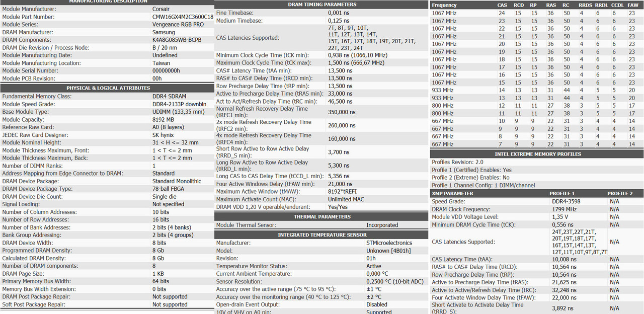Viewport: 644px width, 314px height.
Task: Select '8192*tREFI' maximum active window
Action: point(342,192)
